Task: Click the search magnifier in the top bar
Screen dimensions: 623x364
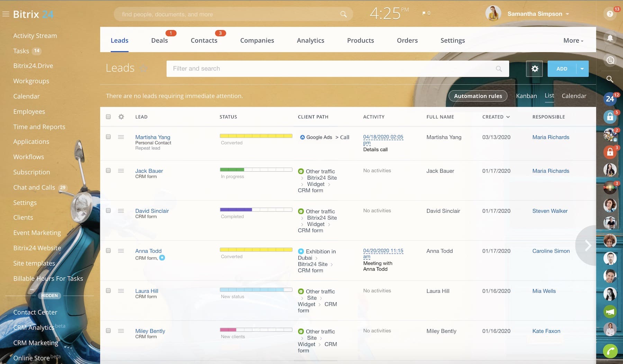Action: (343, 14)
